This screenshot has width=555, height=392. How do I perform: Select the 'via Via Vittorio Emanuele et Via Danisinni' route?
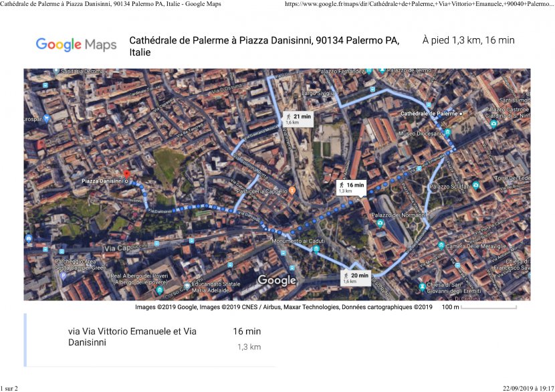[x=132, y=336]
